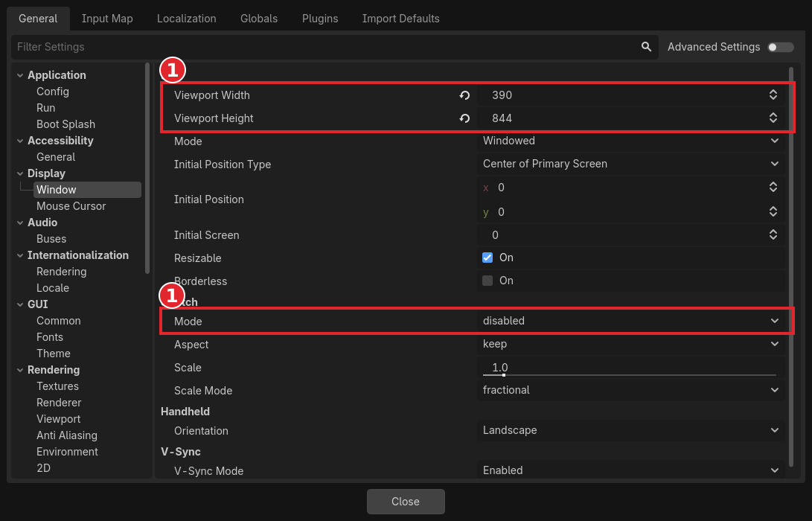Open Stretch Mode dropdown showing disabled
The height and width of the screenshot is (521, 812).
[630, 321]
